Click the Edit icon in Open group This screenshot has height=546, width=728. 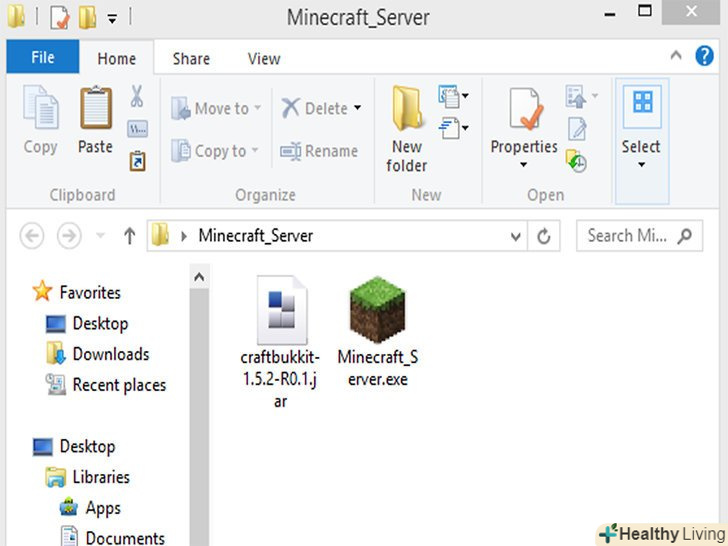pos(577,129)
